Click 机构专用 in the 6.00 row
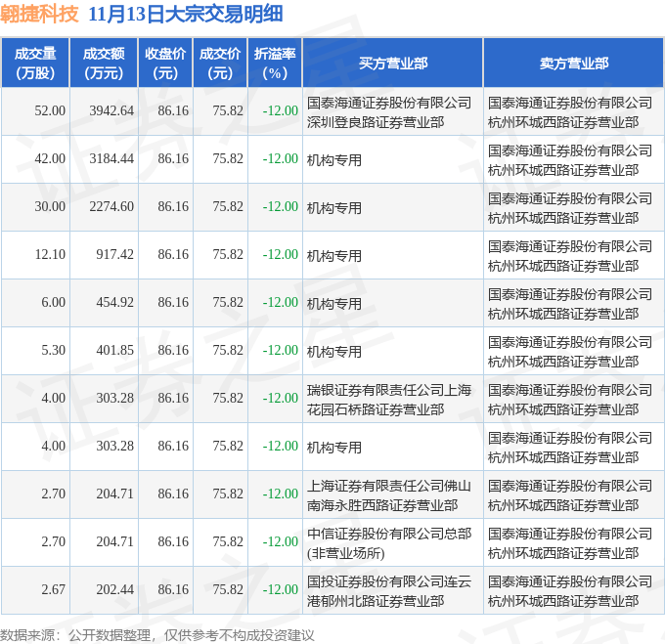Image resolution: width=665 pixels, height=644 pixels. pyautogui.click(x=334, y=304)
